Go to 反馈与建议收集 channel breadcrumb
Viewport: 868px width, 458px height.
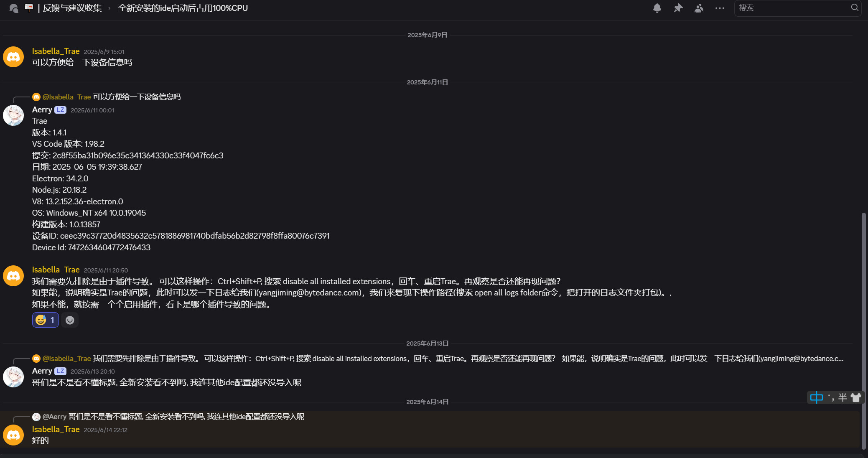coord(72,8)
